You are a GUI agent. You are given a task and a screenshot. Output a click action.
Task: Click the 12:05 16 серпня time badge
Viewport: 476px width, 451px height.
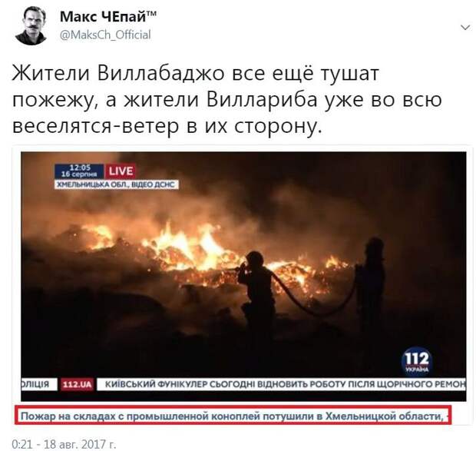coord(79,171)
